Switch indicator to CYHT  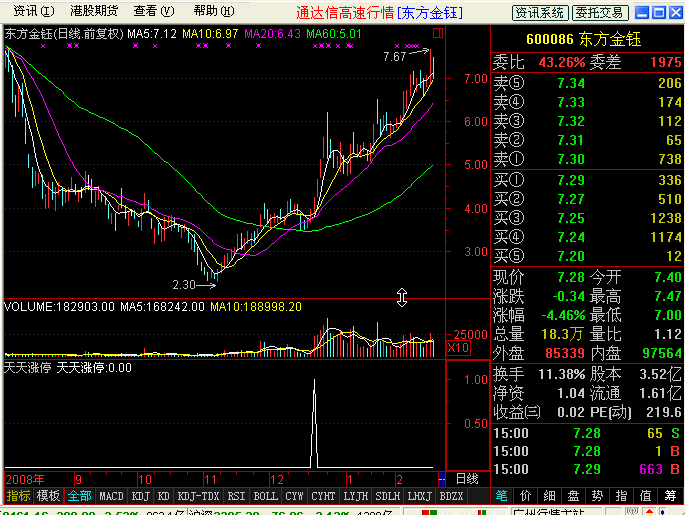pyautogui.click(x=323, y=496)
